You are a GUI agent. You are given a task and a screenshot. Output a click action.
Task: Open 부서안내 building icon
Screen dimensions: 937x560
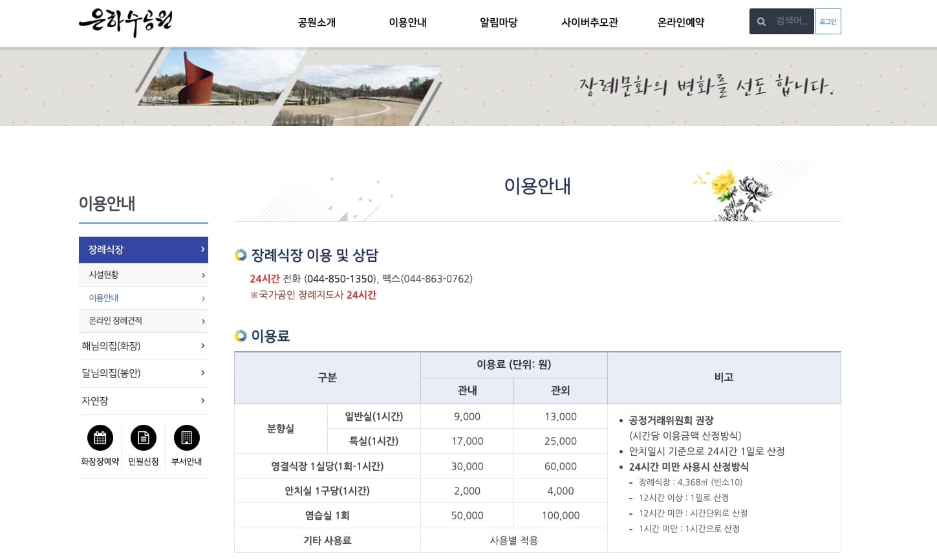[x=186, y=438]
